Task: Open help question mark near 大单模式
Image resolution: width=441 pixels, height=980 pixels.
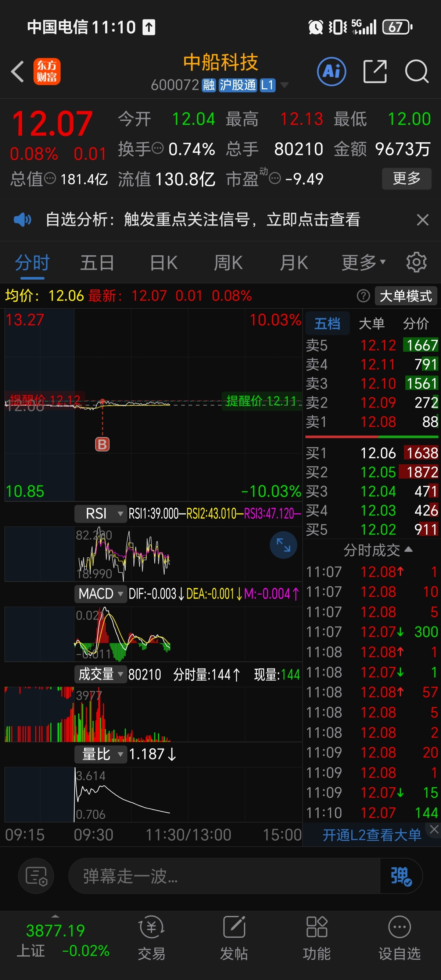Action: pos(363,296)
